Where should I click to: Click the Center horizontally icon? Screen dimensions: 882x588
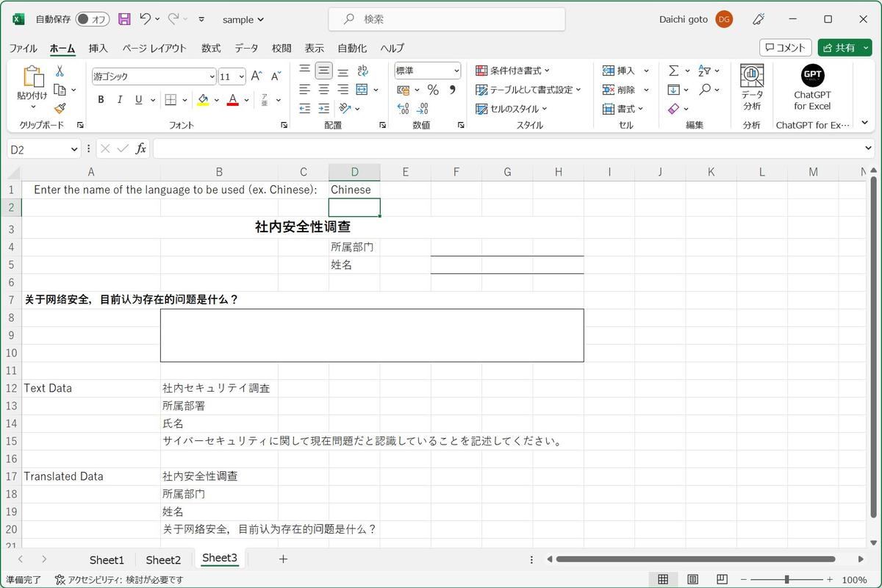point(323,90)
